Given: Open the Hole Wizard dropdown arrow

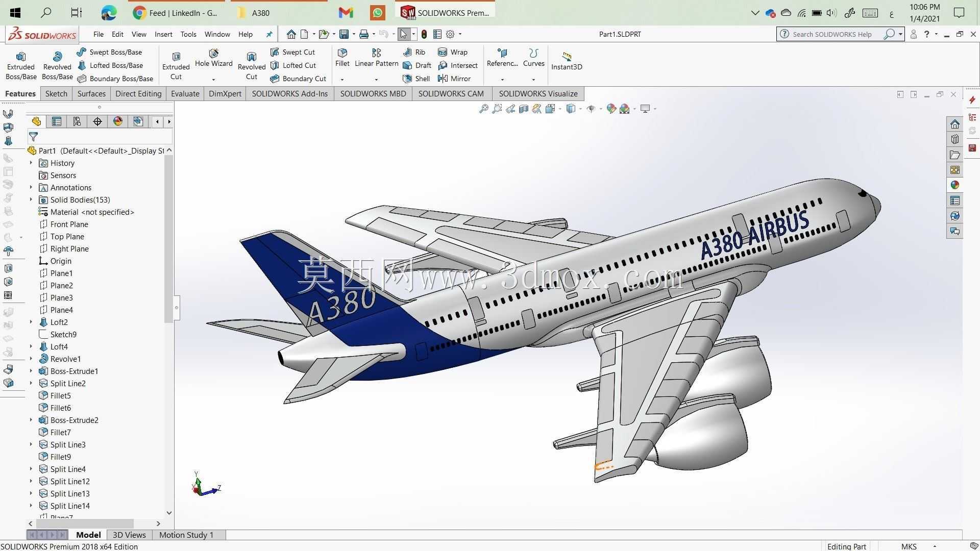Looking at the screenshot, I should tap(213, 80).
